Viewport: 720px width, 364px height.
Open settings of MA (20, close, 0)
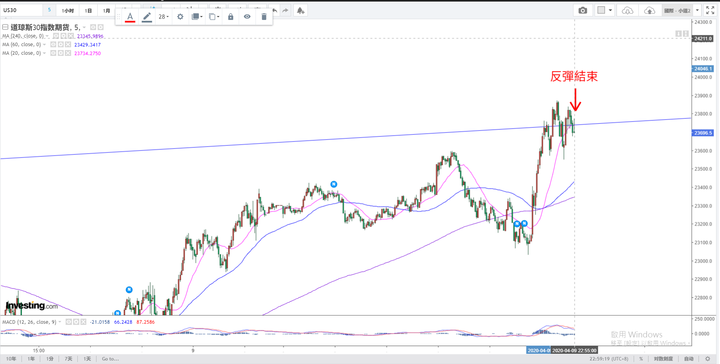tap(60, 53)
